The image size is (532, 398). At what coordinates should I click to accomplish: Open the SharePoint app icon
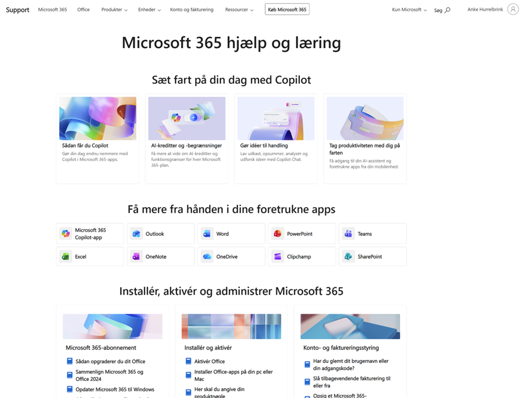[348, 256]
